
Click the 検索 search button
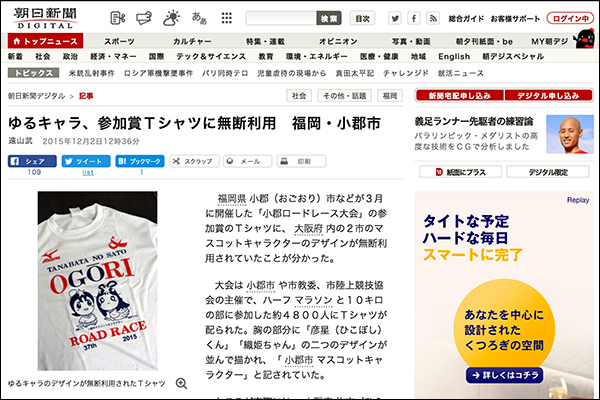[x=328, y=18]
